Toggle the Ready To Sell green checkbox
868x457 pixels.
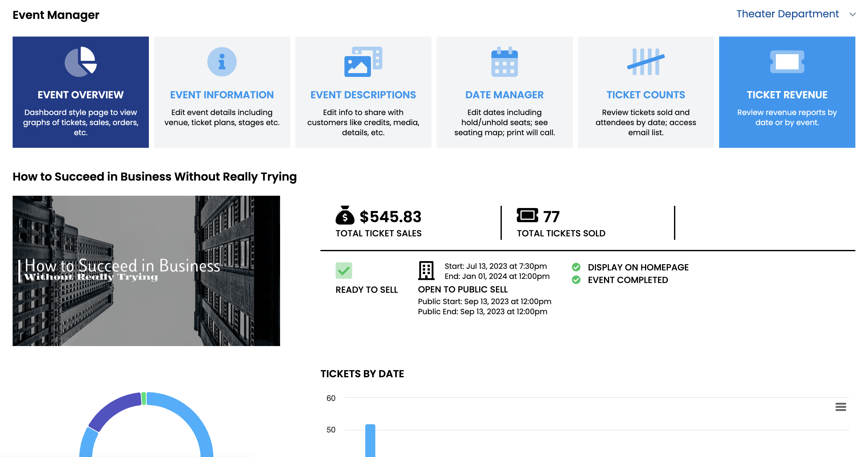coord(344,270)
